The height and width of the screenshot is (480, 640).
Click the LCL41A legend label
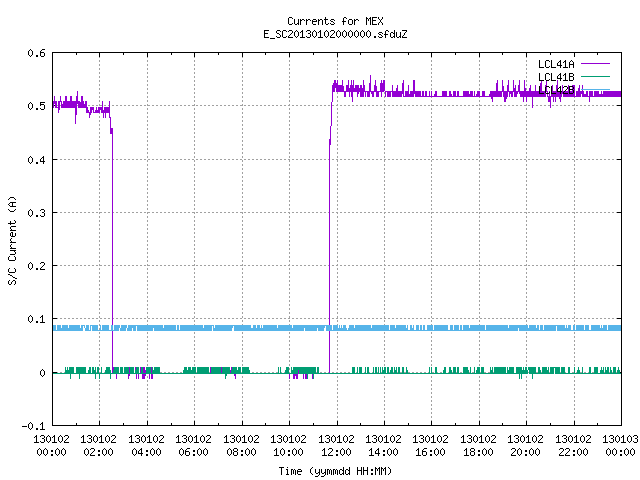coord(556,64)
